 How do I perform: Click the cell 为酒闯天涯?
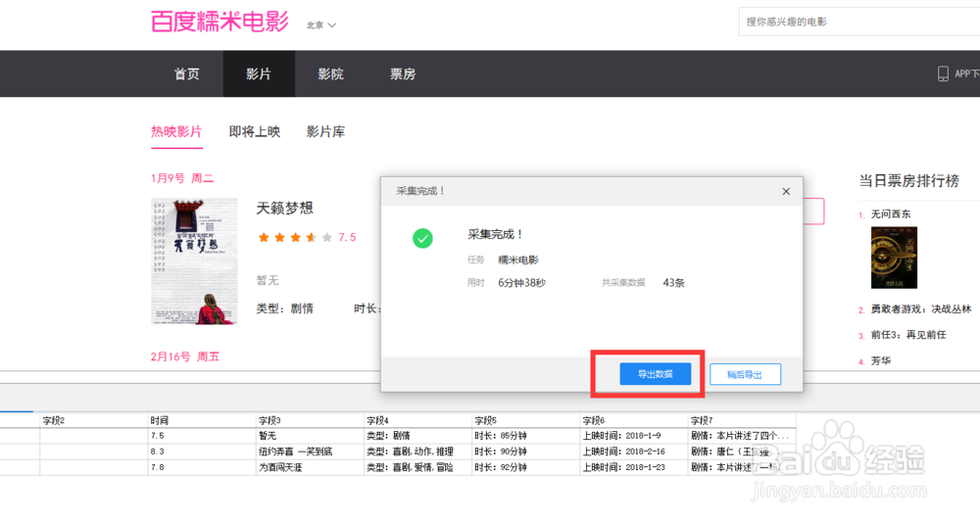310,467
